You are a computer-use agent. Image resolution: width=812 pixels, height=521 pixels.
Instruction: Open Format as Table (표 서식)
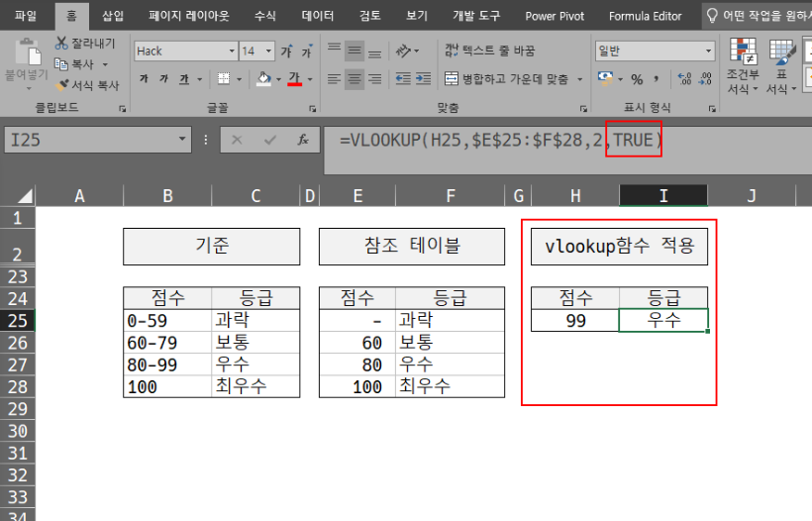pos(781,65)
